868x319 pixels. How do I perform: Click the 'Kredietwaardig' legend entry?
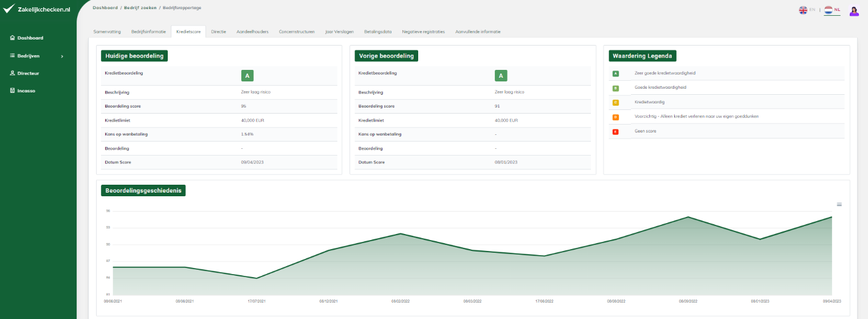tap(649, 102)
